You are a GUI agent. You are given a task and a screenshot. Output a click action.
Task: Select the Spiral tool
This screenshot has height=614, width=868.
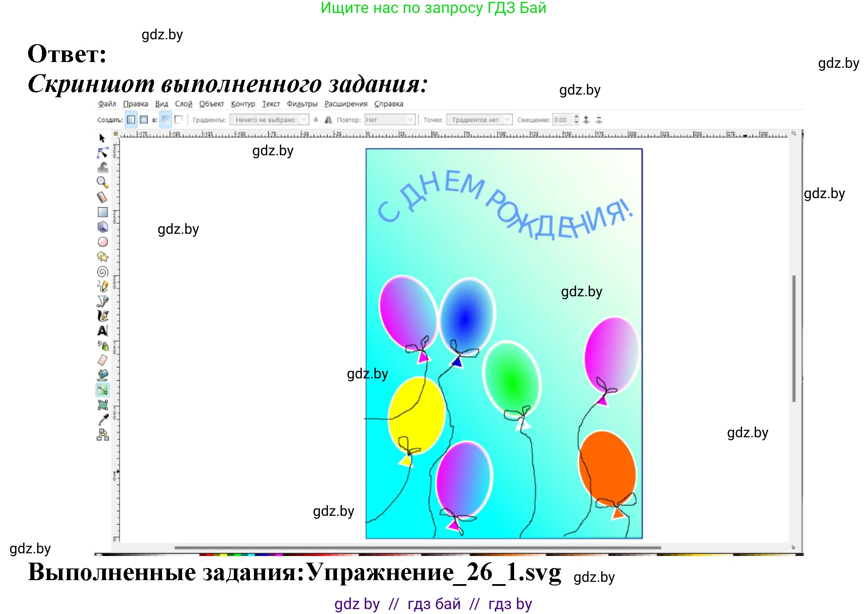pos(103,269)
